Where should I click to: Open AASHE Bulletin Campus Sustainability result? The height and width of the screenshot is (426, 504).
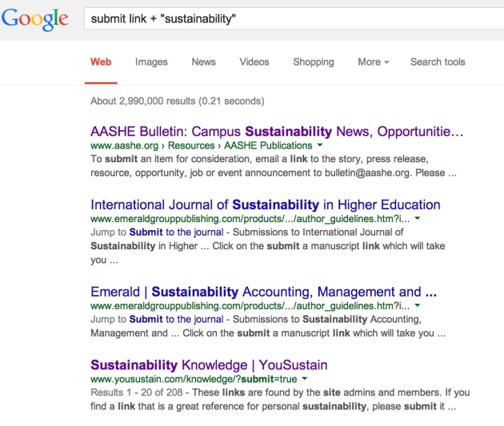(x=277, y=132)
